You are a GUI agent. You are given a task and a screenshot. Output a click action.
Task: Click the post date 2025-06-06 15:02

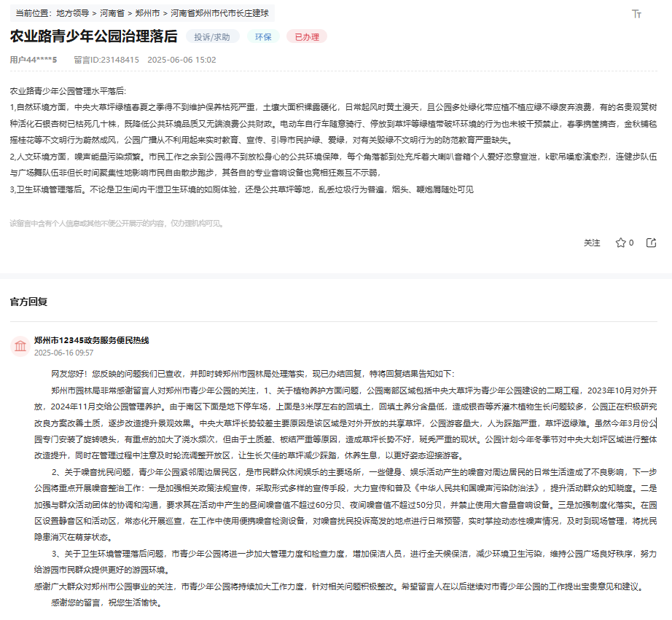coord(181,60)
